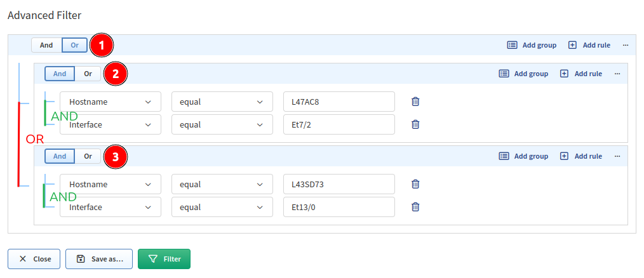
Task: Set group 2 operator to Or
Action: pyautogui.click(x=88, y=74)
